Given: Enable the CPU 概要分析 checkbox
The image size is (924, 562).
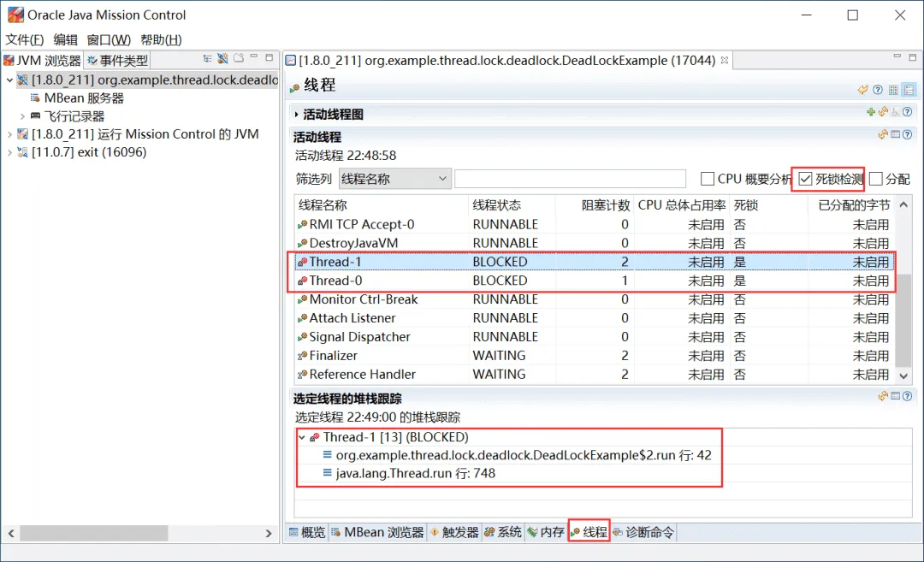Looking at the screenshot, I should pos(708,179).
